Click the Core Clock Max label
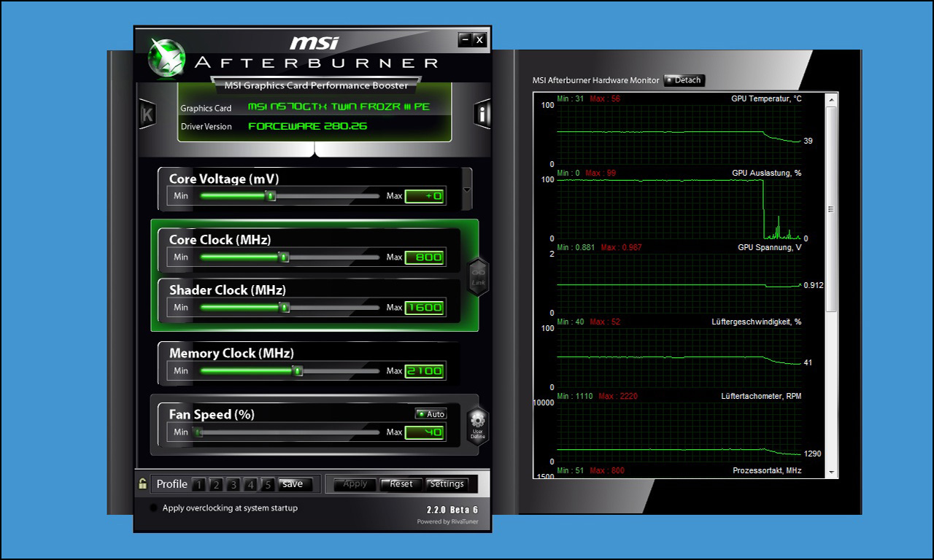Image resolution: width=934 pixels, height=560 pixels. click(x=394, y=257)
